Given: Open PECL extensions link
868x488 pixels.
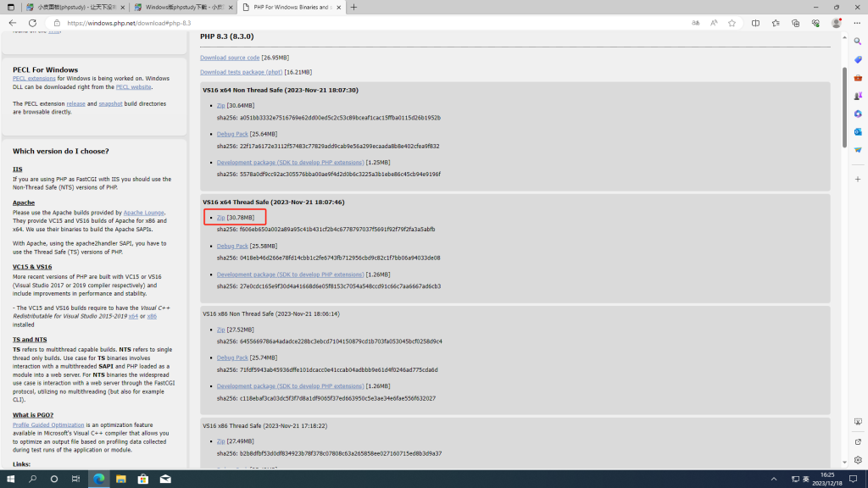Looking at the screenshot, I should [x=34, y=79].
